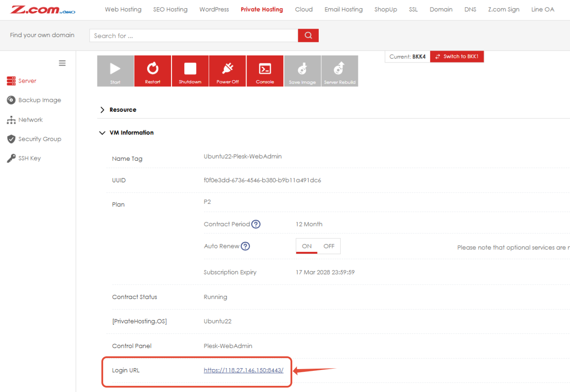The width and height of the screenshot is (570, 392).
Task: Click the Z.com logo
Action: point(43,9)
